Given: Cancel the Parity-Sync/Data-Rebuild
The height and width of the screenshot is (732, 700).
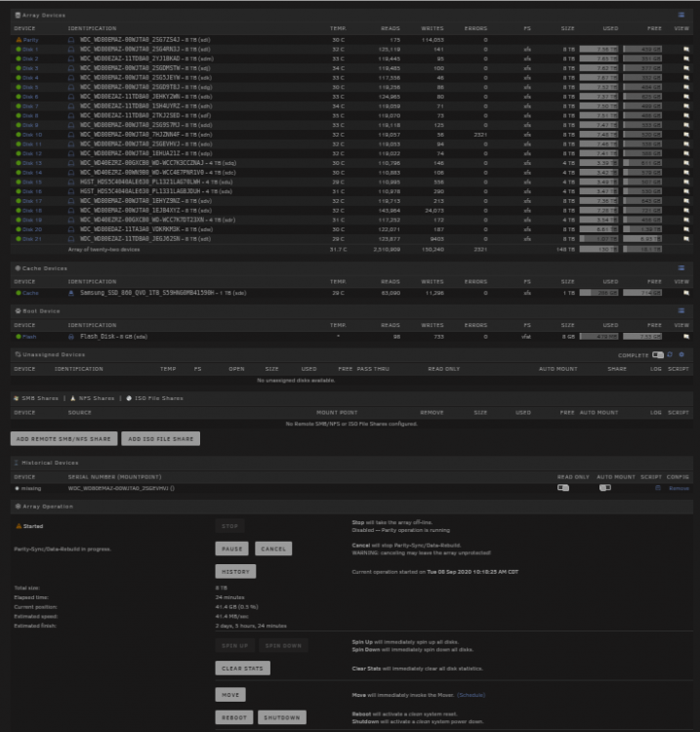Looking at the screenshot, I should coord(273,549).
